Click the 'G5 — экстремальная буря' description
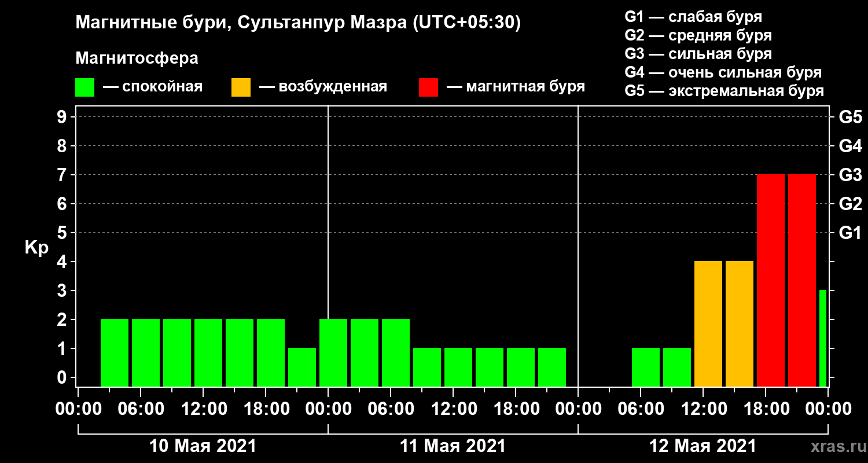This screenshot has height=463, width=868. 724,91
